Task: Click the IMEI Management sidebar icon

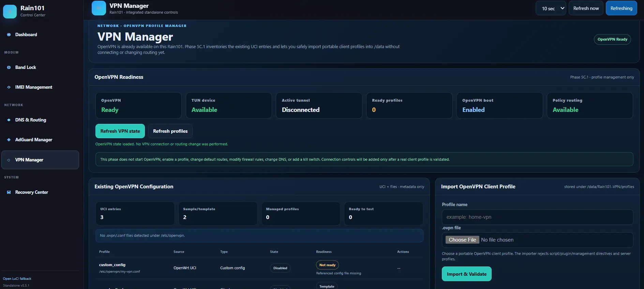Action: click(x=9, y=87)
